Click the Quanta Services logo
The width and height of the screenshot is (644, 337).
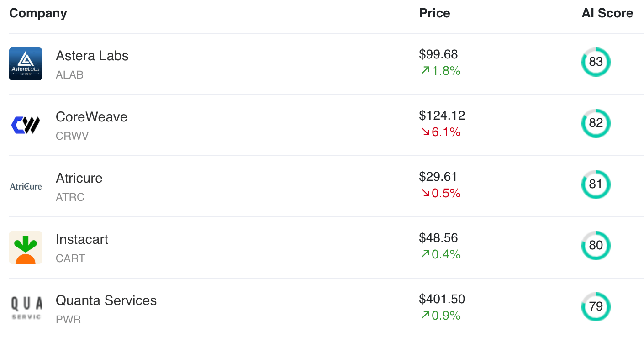(x=26, y=309)
